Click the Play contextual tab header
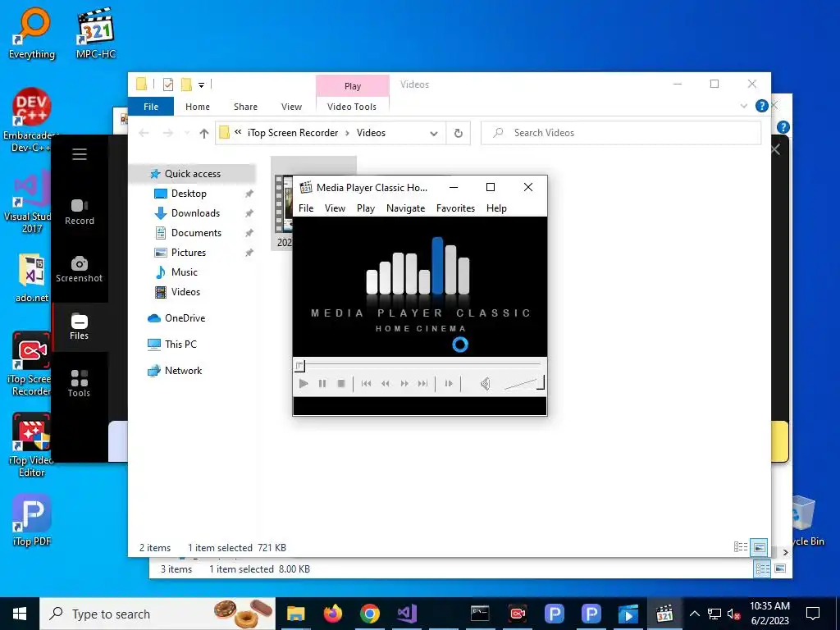Image resolution: width=840 pixels, height=630 pixels. [353, 86]
